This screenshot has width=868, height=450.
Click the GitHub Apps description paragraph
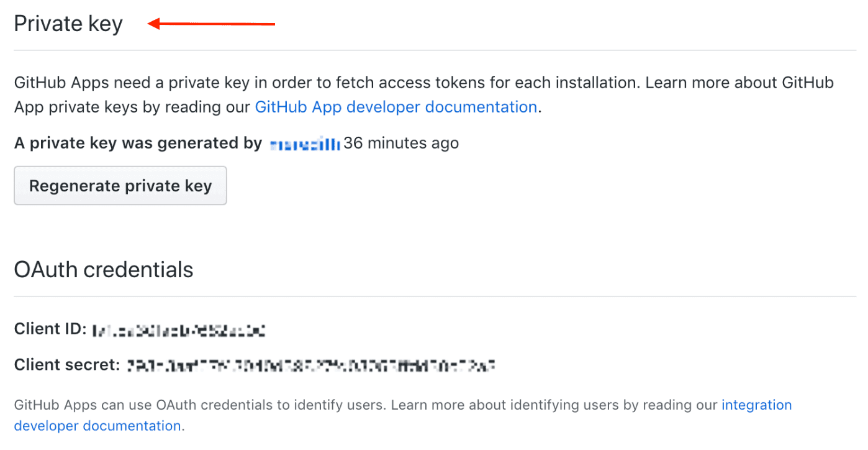(x=373, y=93)
